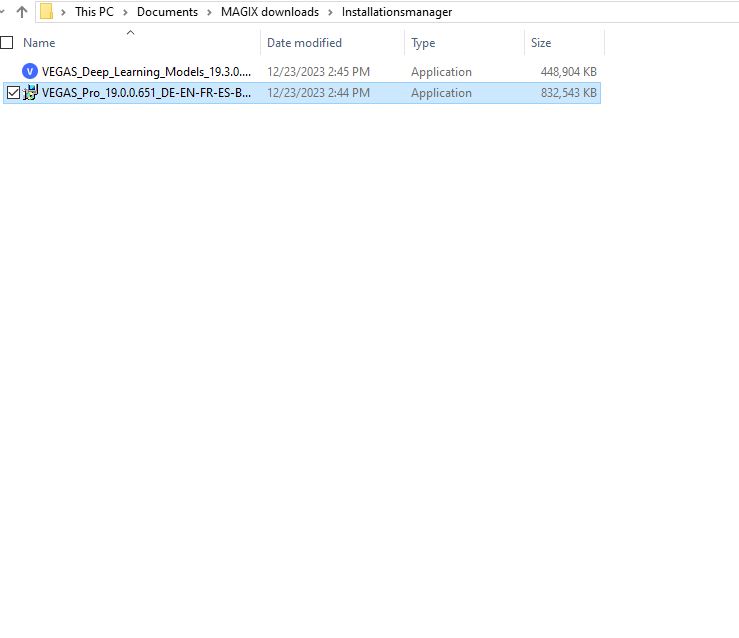Expand chevron before This PC

[63, 12]
